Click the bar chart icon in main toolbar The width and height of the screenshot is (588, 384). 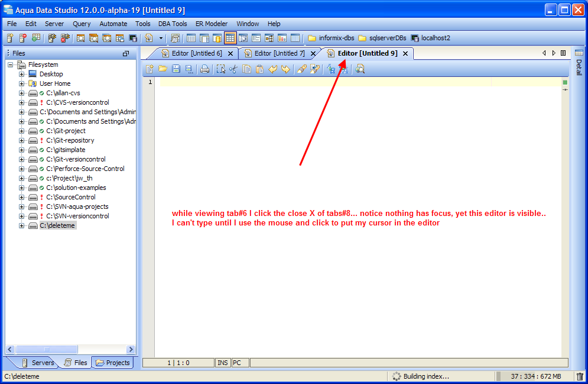[x=282, y=38]
